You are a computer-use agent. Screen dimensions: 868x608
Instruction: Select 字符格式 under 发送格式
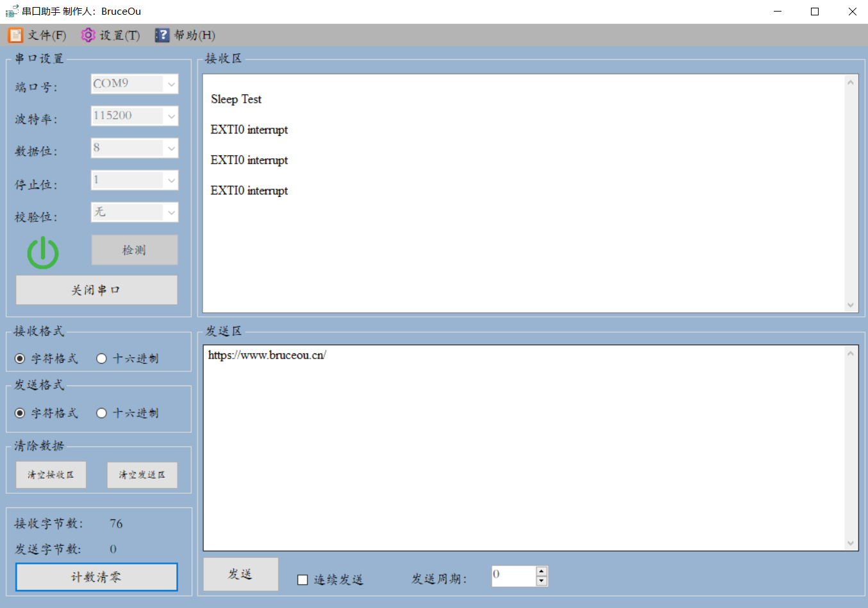46,413
